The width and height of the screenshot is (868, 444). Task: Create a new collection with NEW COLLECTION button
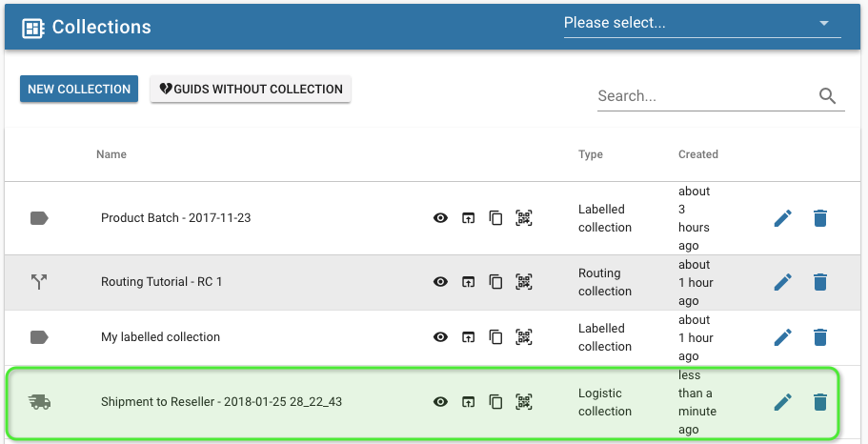79,90
